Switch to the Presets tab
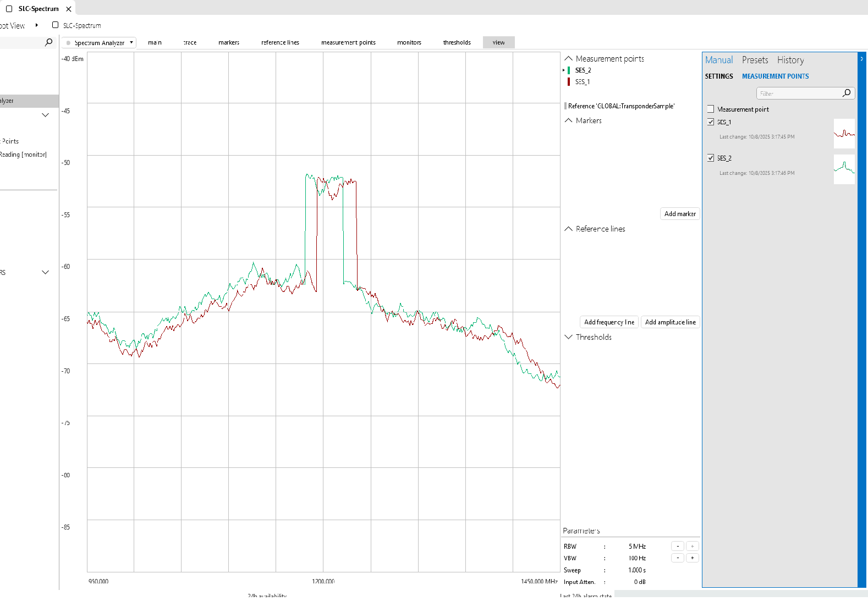Image resolution: width=868 pixels, height=601 pixels. (755, 60)
